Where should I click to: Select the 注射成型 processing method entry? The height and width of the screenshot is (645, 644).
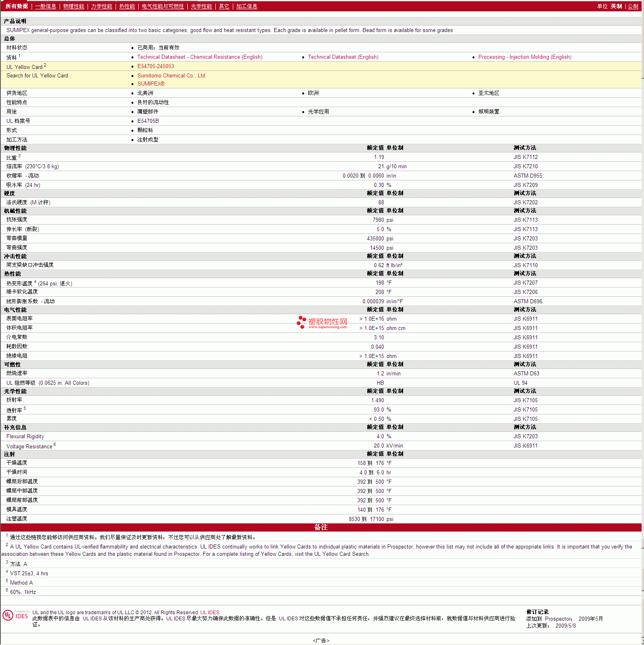(148, 140)
